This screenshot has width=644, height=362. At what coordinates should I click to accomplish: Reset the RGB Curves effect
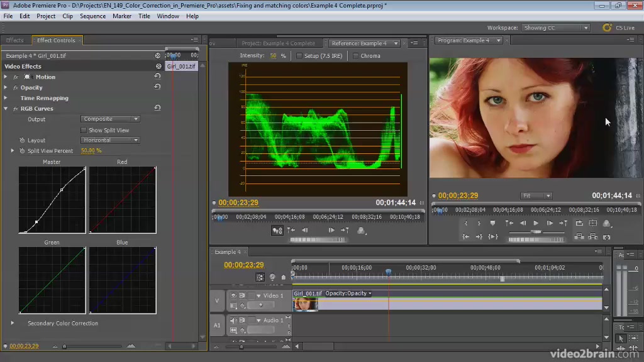click(157, 109)
